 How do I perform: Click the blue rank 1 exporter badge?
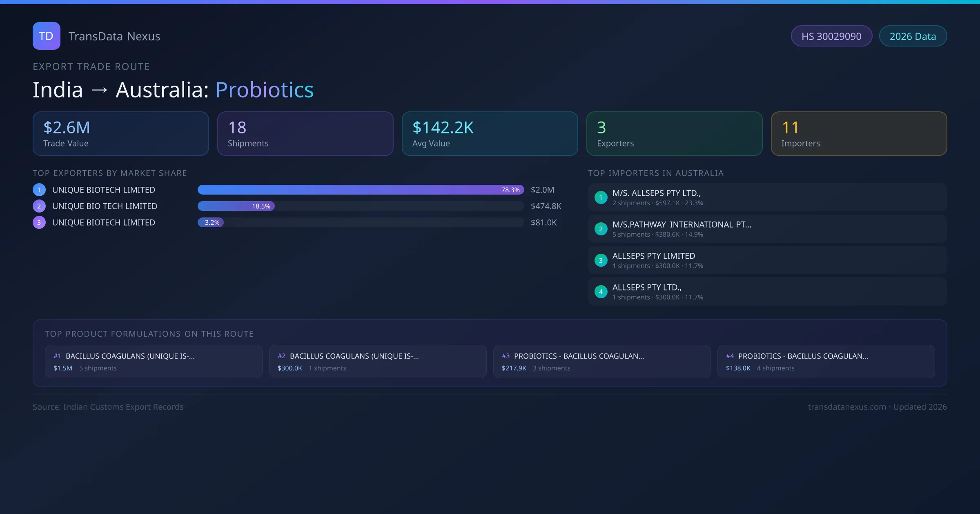(39, 190)
